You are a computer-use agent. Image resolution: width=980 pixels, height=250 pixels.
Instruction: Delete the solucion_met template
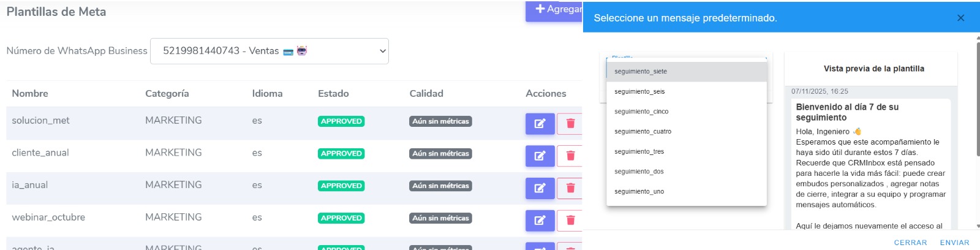(570, 123)
